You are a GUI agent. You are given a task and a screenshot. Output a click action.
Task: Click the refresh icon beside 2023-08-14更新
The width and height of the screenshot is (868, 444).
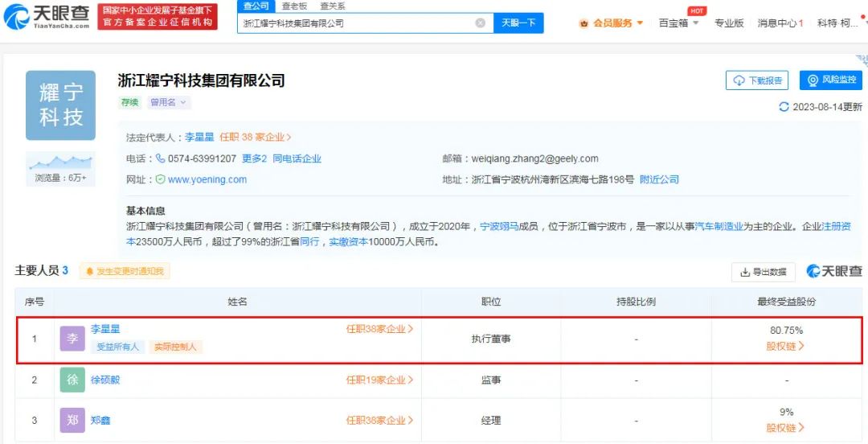pyautogui.click(x=784, y=107)
